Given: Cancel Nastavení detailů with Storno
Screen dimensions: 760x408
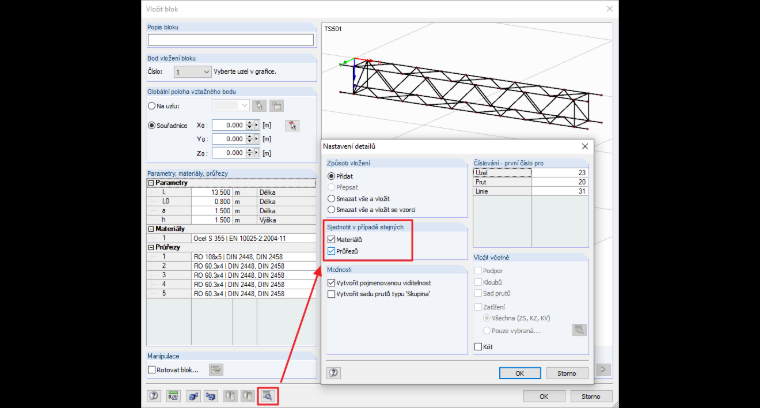Looking at the screenshot, I should pos(567,373).
